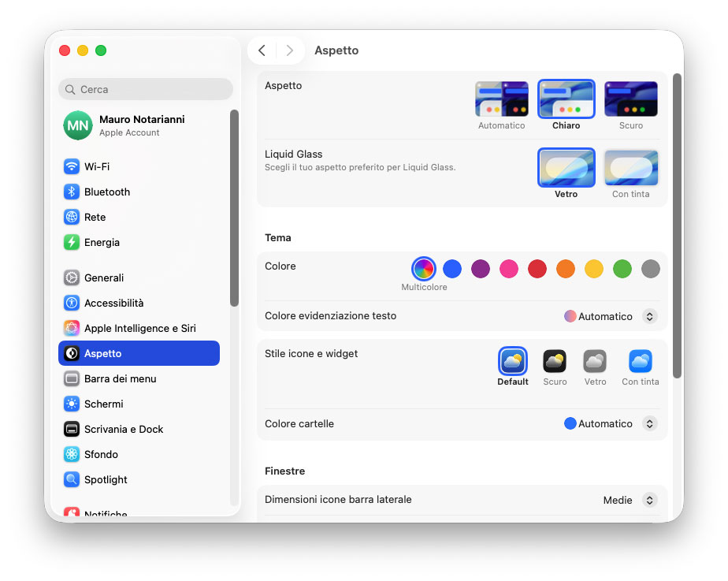Image resolution: width=728 pixels, height=581 pixels.
Task: Open Apple Intelligence e Siri settings
Action: (x=139, y=329)
